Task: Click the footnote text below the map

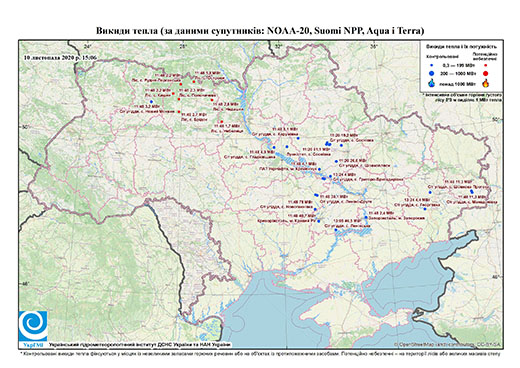Action: coord(260,353)
